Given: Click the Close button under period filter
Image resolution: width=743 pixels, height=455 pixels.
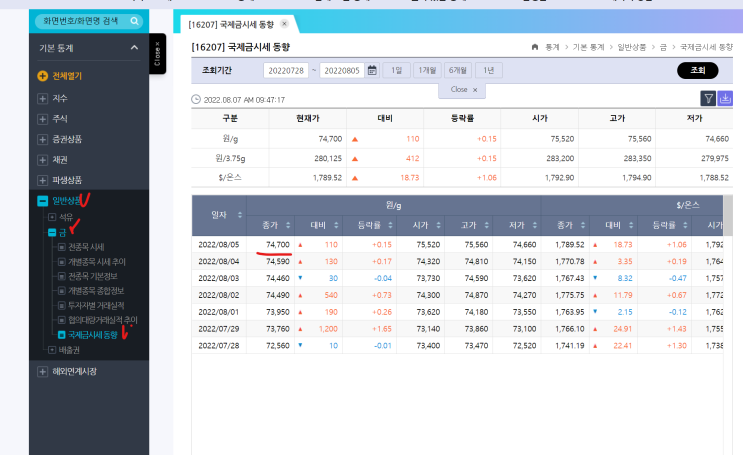Looking at the screenshot, I should tap(462, 90).
